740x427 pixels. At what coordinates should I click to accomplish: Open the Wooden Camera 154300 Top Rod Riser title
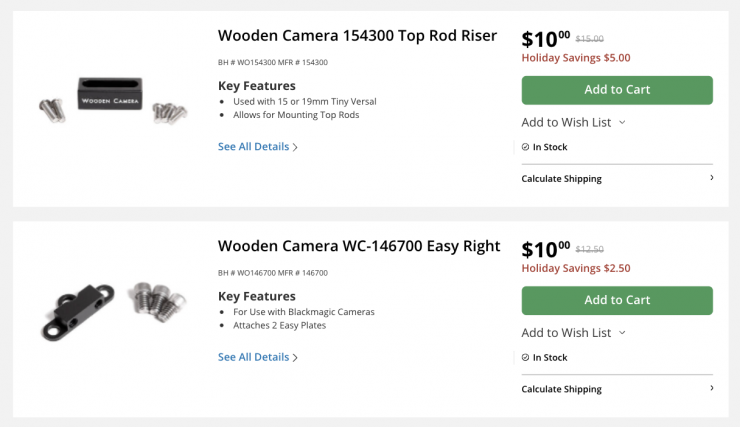point(357,36)
